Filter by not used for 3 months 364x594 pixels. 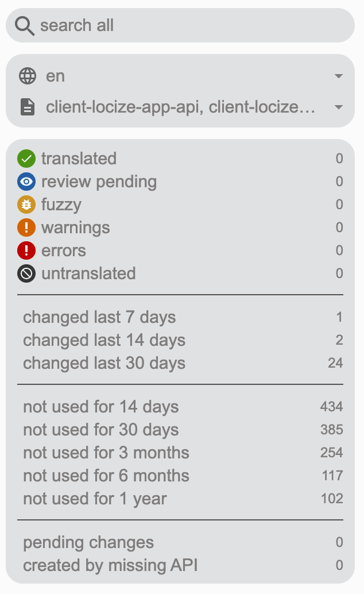click(106, 453)
